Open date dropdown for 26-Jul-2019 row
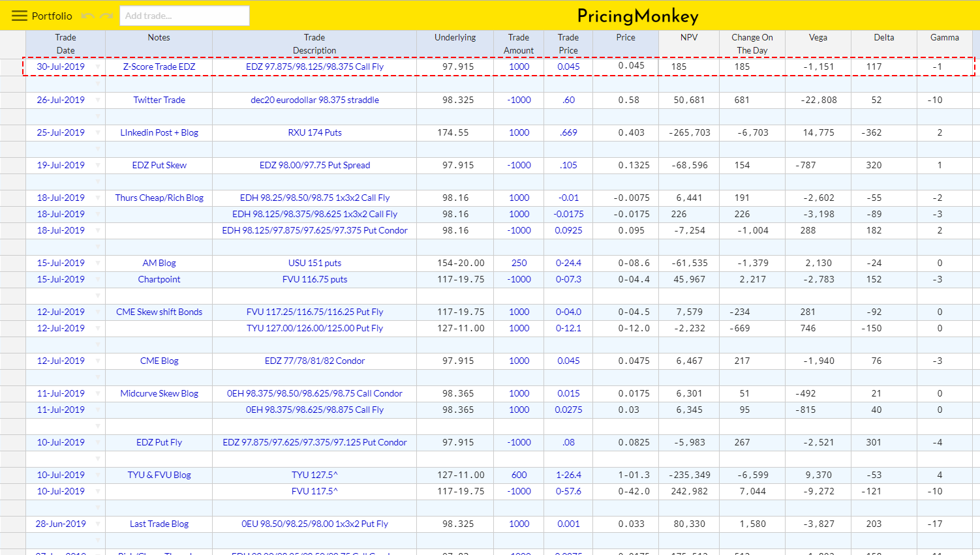 pyautogui.click(x=98, y=100)
